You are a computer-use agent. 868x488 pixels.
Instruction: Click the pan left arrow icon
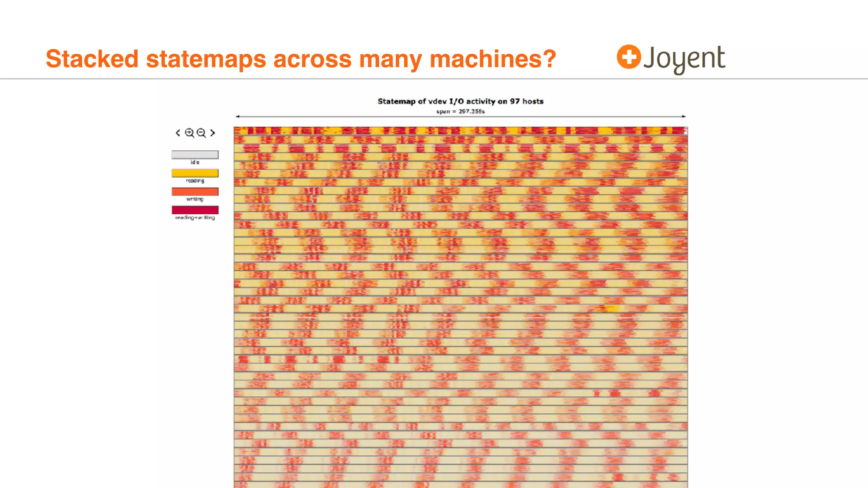(178, 133)
